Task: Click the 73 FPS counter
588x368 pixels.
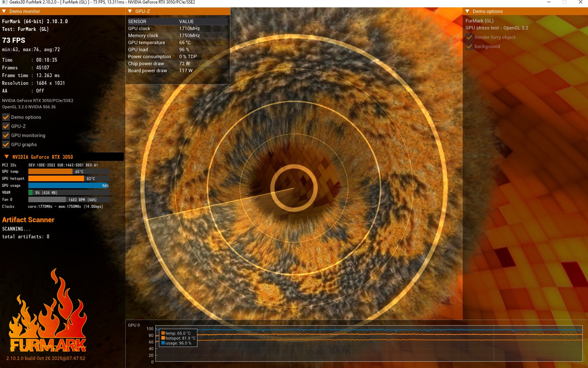Action: pyautogui.click(x=14, y=40)
